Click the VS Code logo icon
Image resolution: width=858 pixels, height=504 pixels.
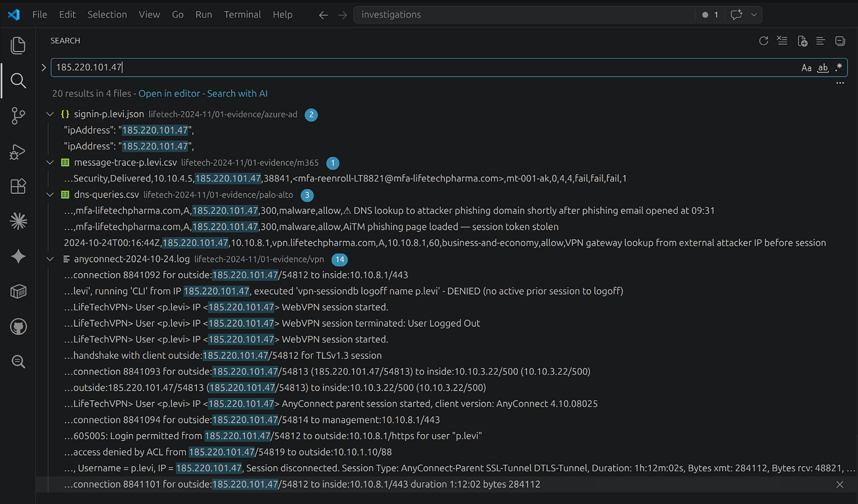pyautogui.click(x=13, y=15)
